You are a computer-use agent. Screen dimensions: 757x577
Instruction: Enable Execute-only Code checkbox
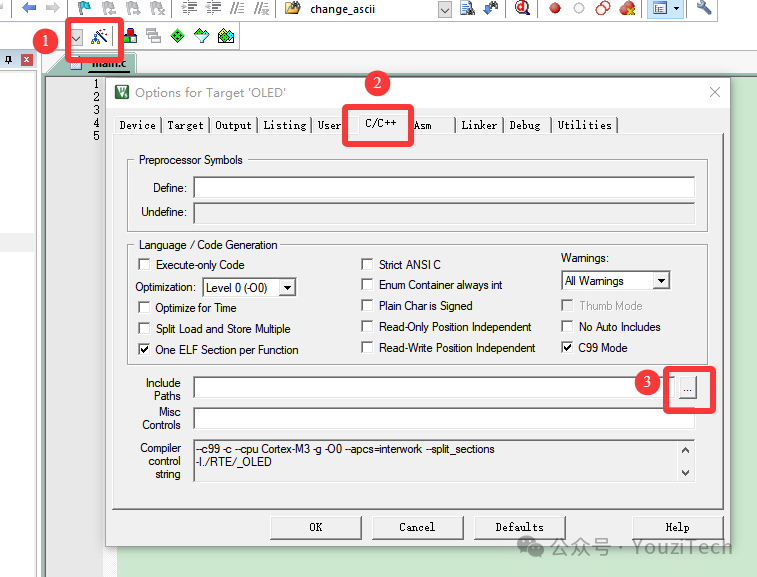coord(144,265)
